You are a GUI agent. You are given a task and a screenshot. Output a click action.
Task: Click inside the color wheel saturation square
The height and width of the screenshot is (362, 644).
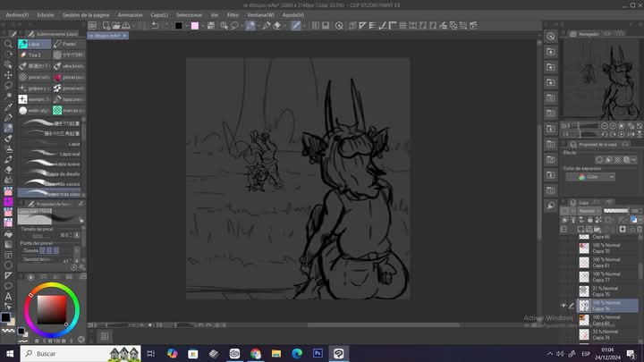click(52, 310)
